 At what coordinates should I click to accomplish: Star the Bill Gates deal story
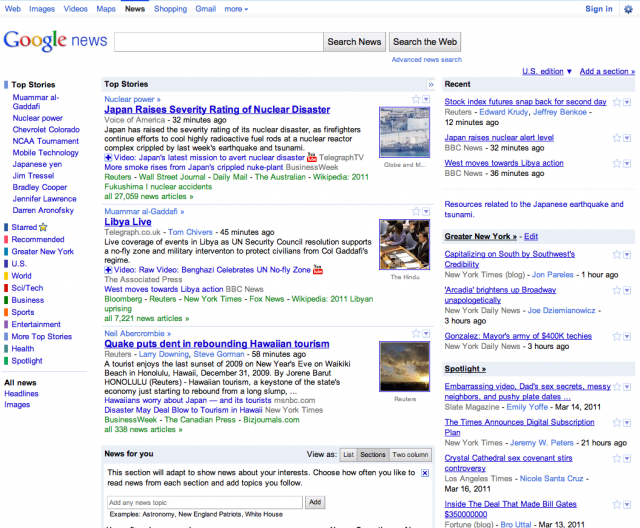617,504
